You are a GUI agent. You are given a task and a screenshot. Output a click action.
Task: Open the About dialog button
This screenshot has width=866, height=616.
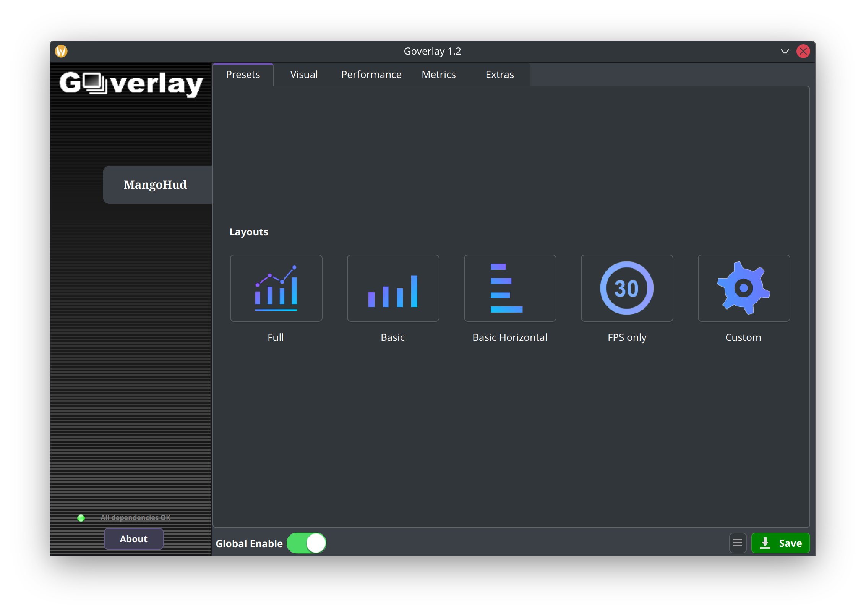pos(133,539)
